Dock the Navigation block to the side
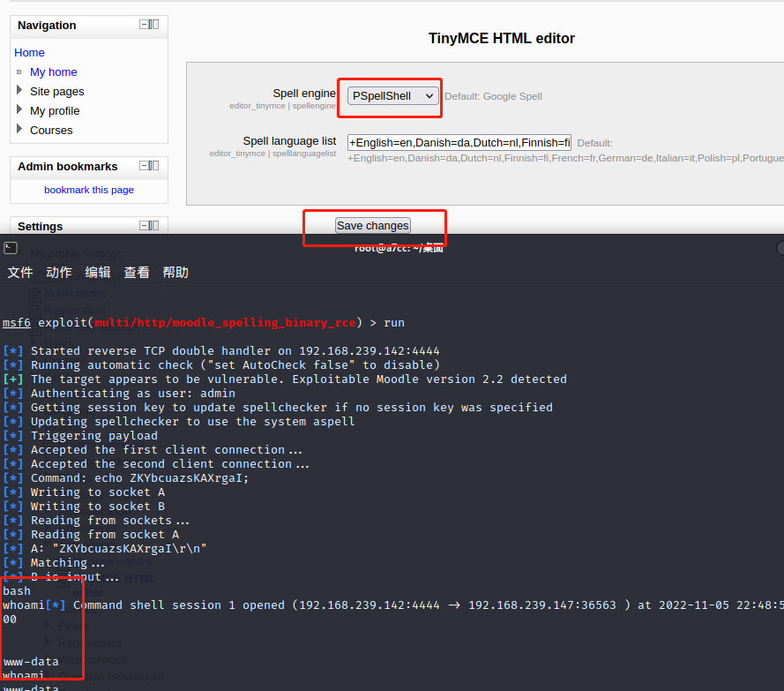The height and width of the screenshot is (691, 784). click(154, 25)
